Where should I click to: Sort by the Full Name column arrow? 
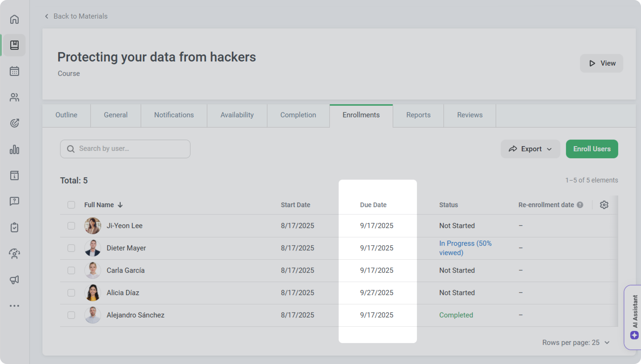(120, 205)
